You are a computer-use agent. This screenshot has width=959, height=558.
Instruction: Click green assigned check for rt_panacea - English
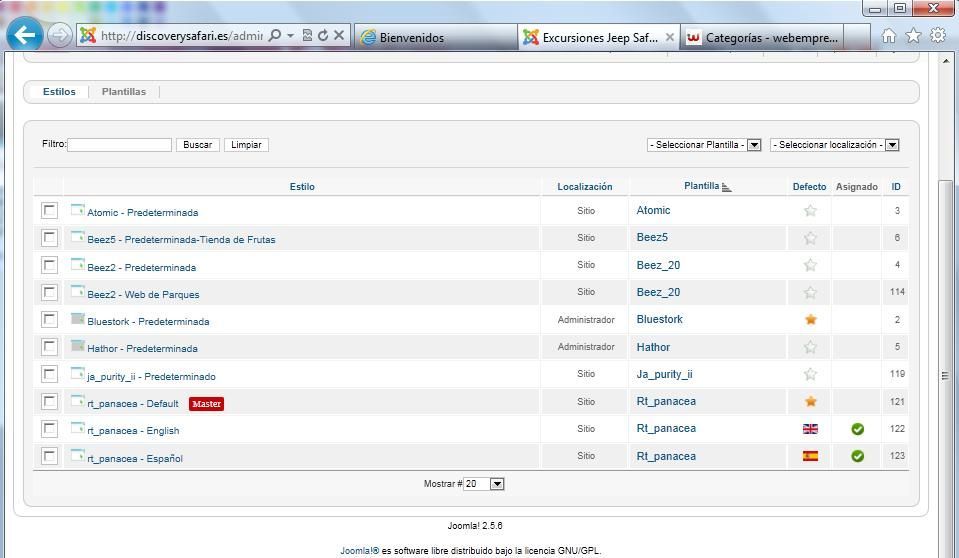pyautogui.click(x=857, y=429)
